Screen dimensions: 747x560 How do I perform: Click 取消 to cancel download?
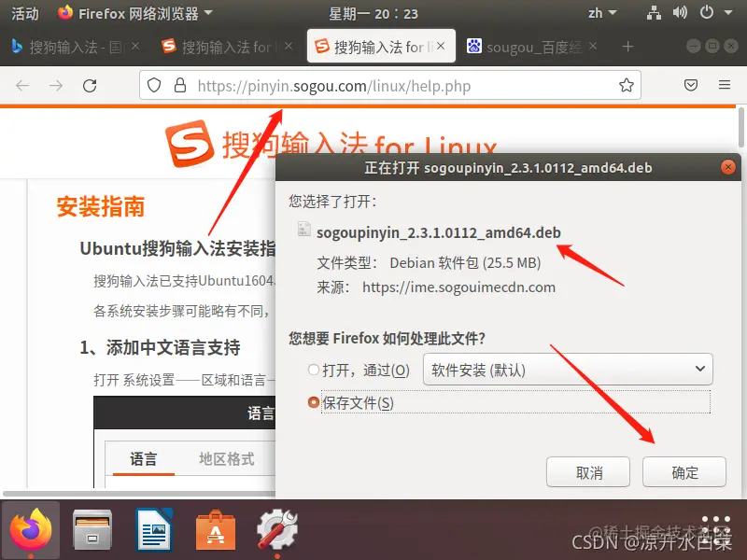[588, 472]
